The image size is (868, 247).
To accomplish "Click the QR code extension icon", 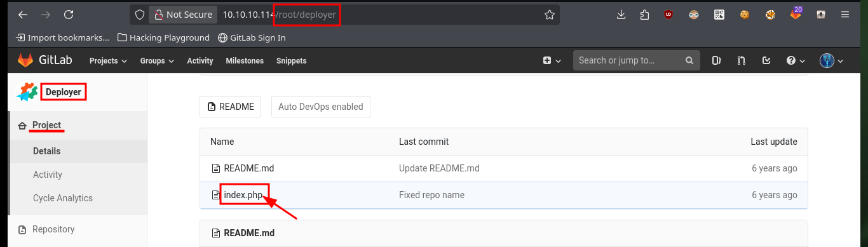I will (x=719, y=15).
